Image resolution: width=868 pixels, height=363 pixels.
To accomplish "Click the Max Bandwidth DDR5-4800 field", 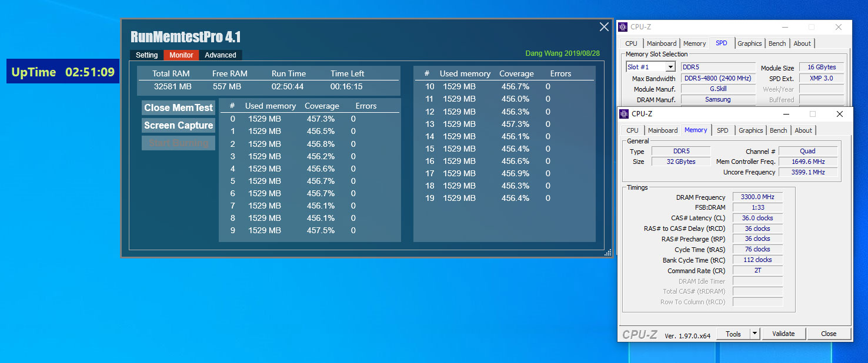I will (718, 78).
